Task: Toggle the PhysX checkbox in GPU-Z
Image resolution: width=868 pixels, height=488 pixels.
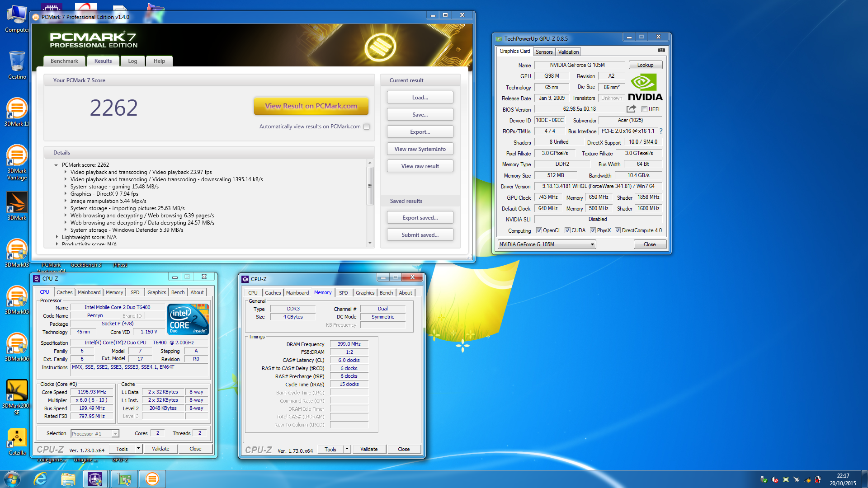Action: [x=593, y=230]
